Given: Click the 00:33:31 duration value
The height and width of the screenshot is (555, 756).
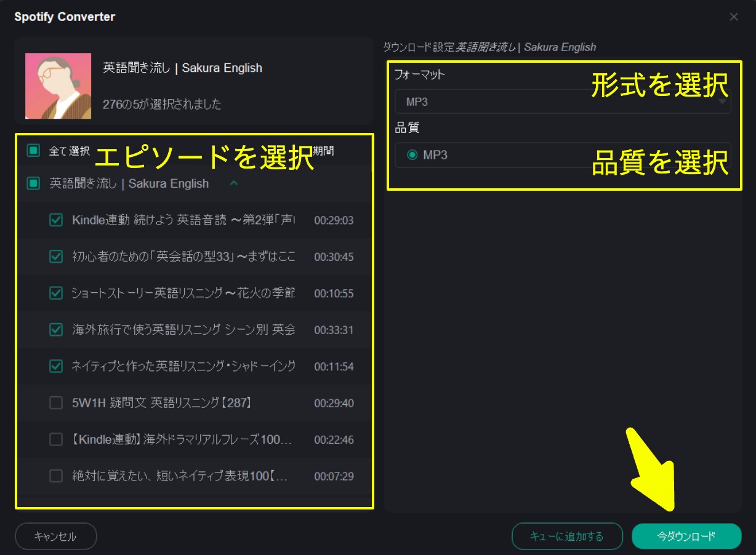Looking at the screenshot, I should click(x=334, y=330).
